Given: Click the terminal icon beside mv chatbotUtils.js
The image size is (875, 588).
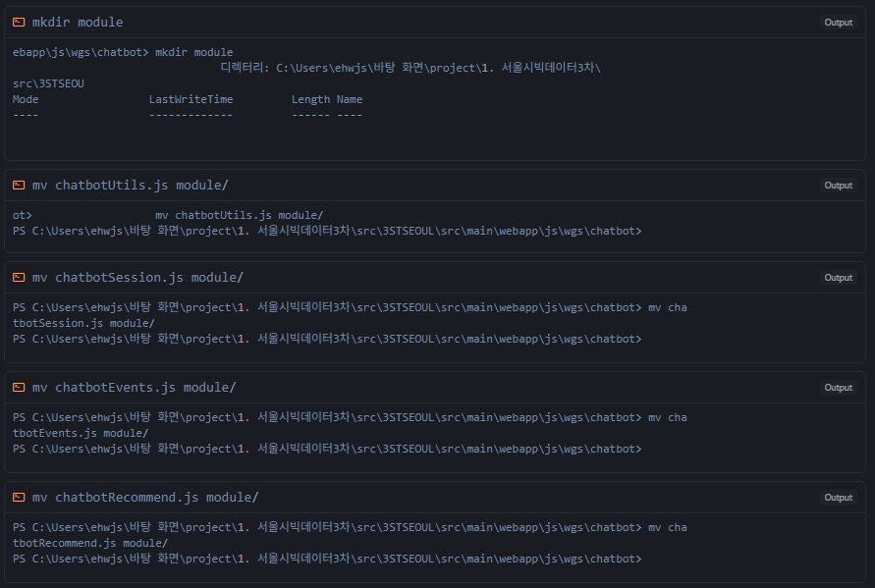Looking at the screenshot, I should point(19,185).
